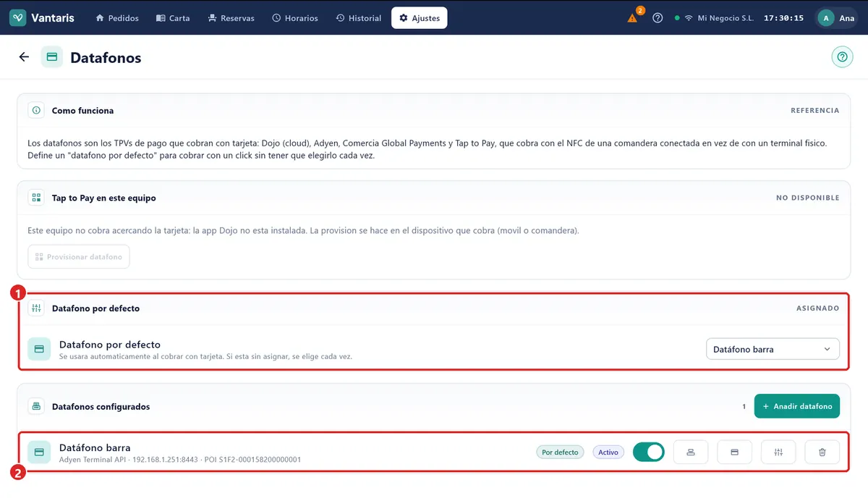Viewport: 868px width, 501px height.
Task: Click the wifi connection status icon
Action: coord(689,18)
